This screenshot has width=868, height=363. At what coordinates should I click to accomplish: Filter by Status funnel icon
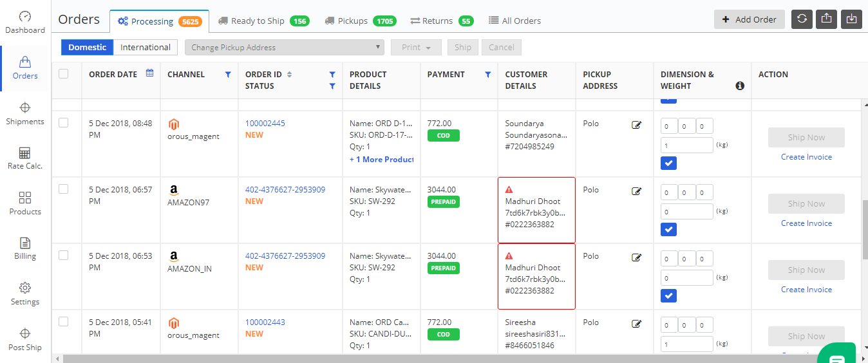pyautogui.click(x=332, y=86)
